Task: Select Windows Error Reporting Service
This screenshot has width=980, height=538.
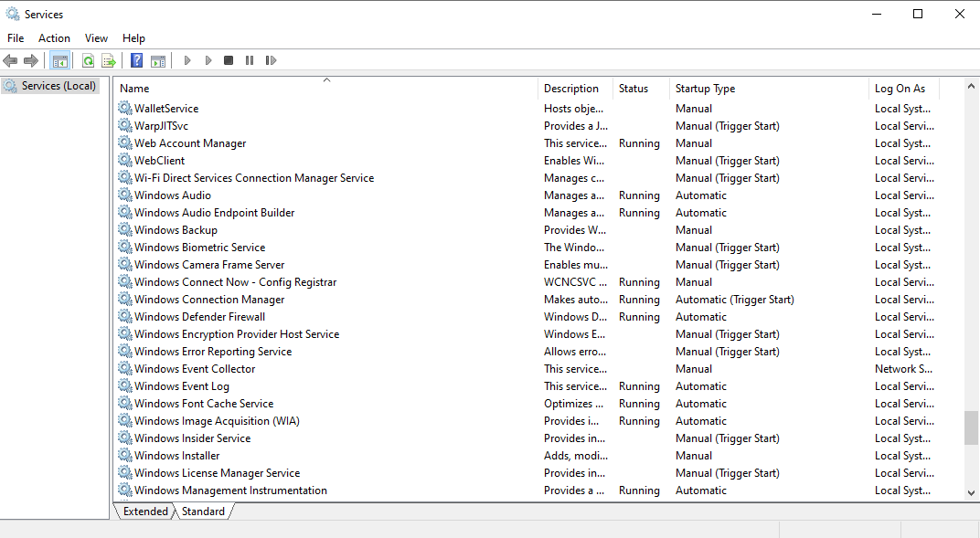Action: [x=213, y=352]
